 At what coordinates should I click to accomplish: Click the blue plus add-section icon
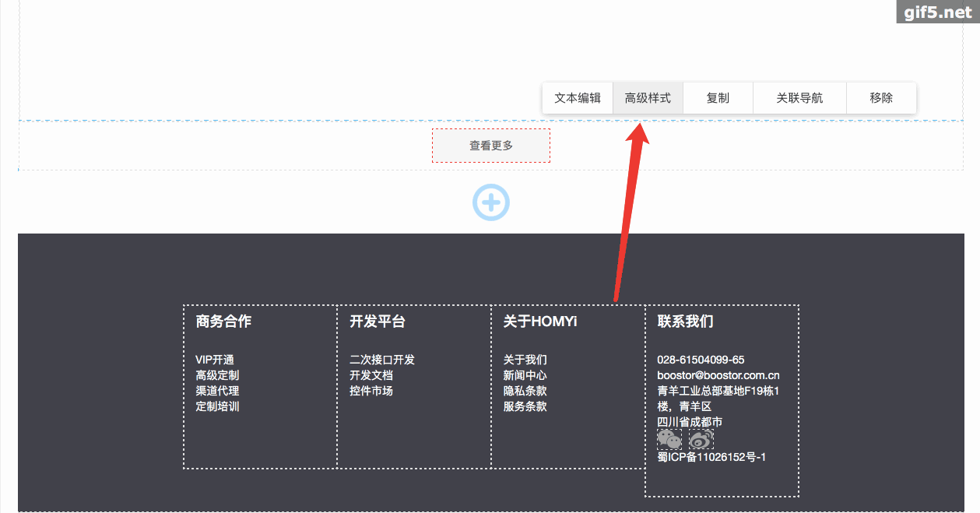tap(491, 202)
